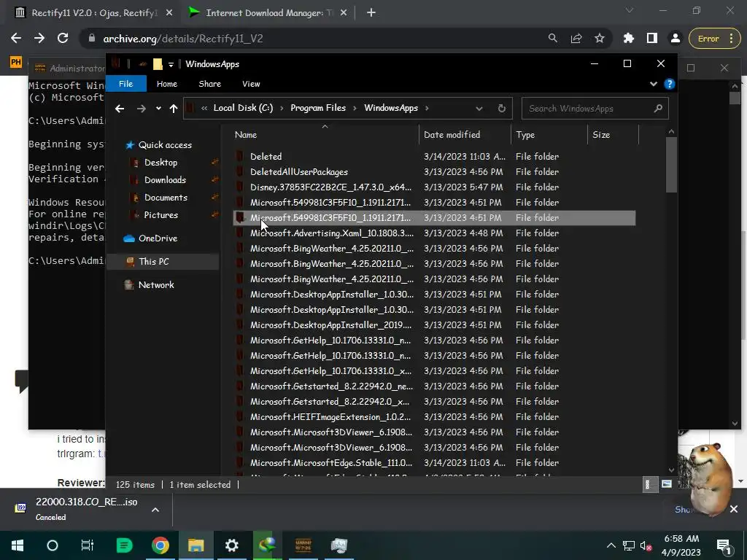Open recent locations dropdown in Explorer

click(x=158, y=109)
